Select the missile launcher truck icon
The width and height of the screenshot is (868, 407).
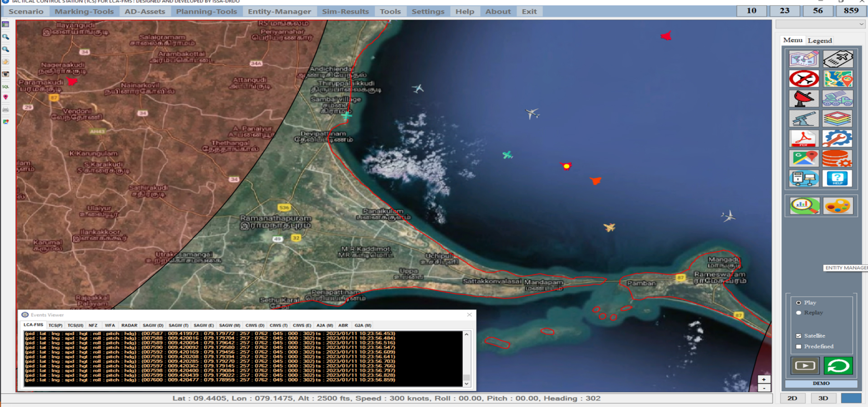pyautogui.click(x=838, y=99)
